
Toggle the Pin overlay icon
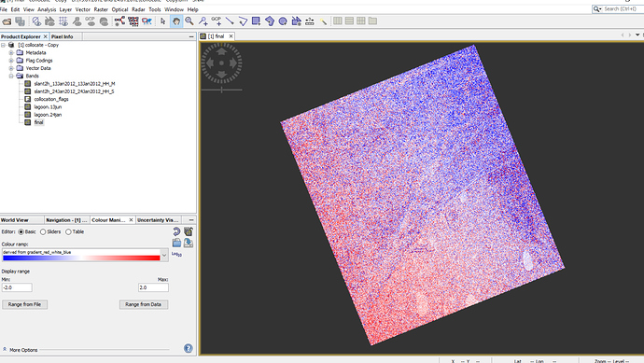[77, 21]
